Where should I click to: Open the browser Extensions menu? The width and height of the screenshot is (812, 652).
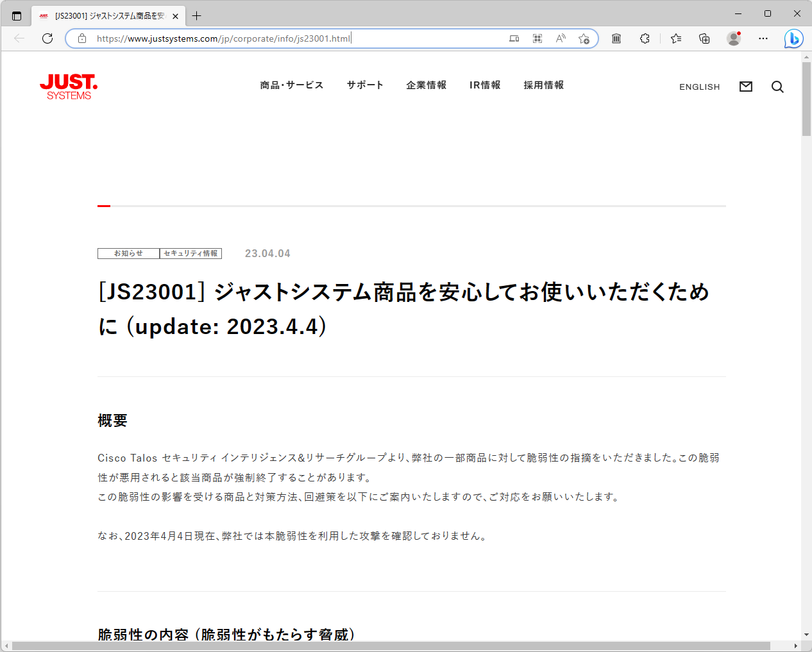[x=645, y=38]
